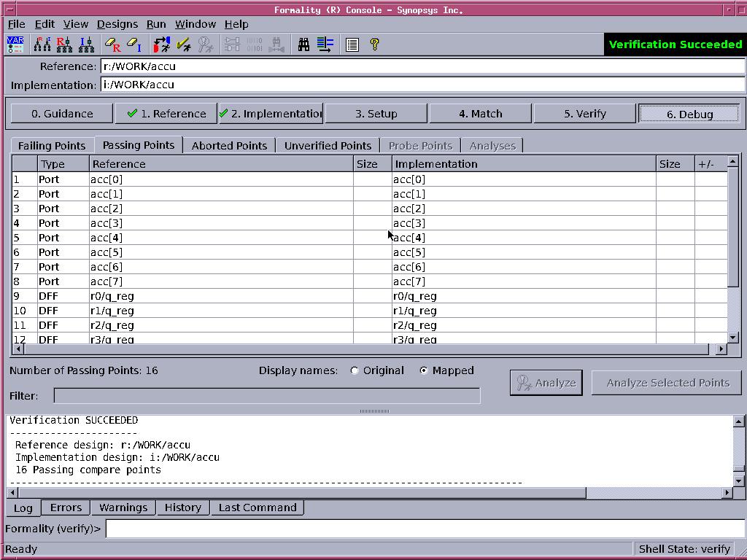The image size is (747, 560).
Task: Click the Type column header
Action: [x=63, y=164]
